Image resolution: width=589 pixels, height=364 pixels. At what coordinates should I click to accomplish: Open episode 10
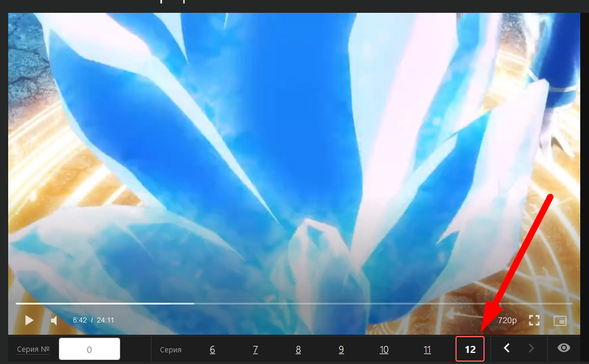[x=384, y=349]
